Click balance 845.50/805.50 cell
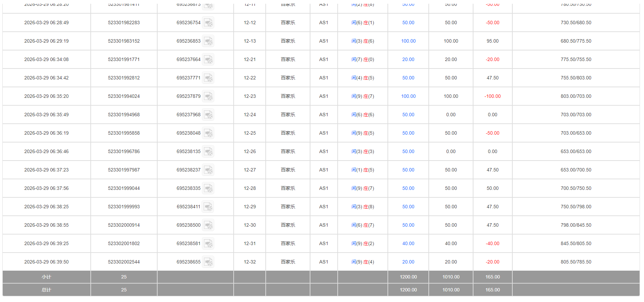 [576, 243]
